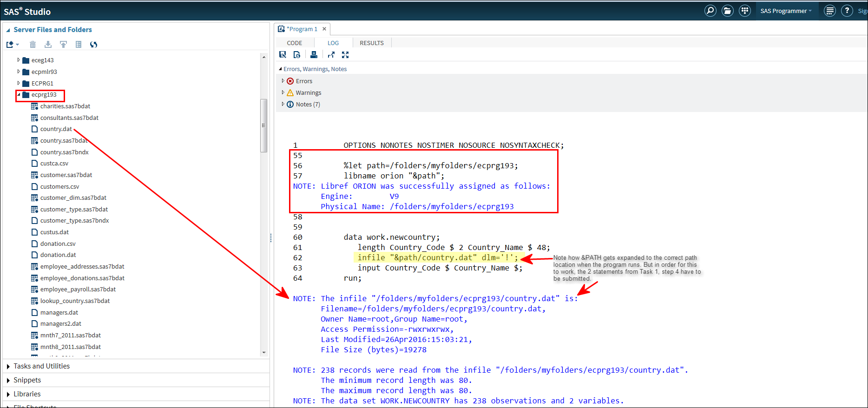Image resolution: width=868 pixels, height=408 pixels.
Task: Click the panel splitter collapse handle
Action: pos(271,238)
